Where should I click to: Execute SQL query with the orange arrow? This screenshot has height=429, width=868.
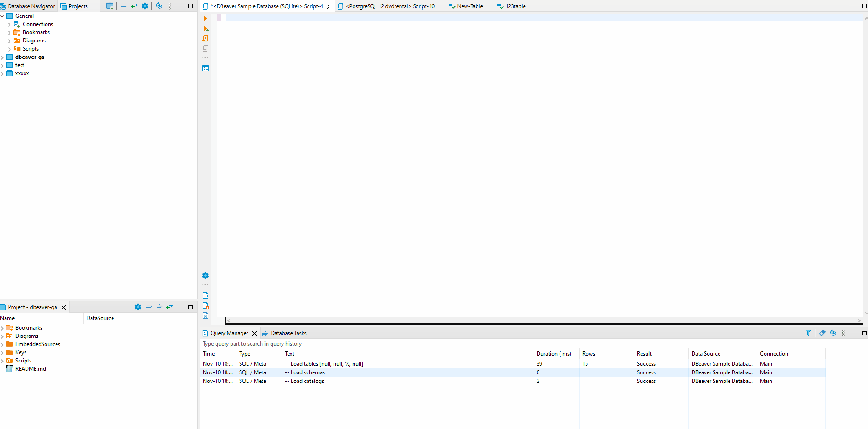point(205,18)
